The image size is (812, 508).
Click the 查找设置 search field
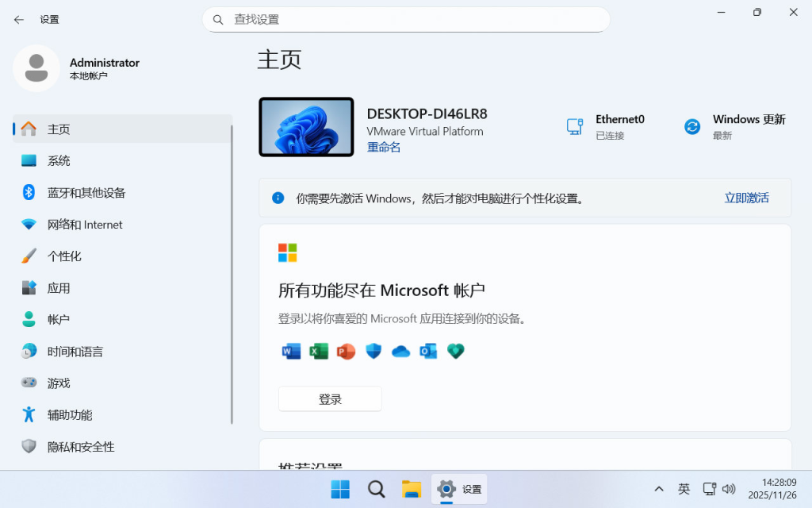406,19
